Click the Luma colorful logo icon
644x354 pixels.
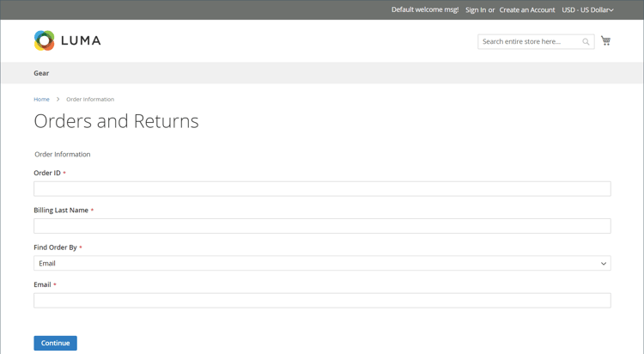click(x=44, y=40)
